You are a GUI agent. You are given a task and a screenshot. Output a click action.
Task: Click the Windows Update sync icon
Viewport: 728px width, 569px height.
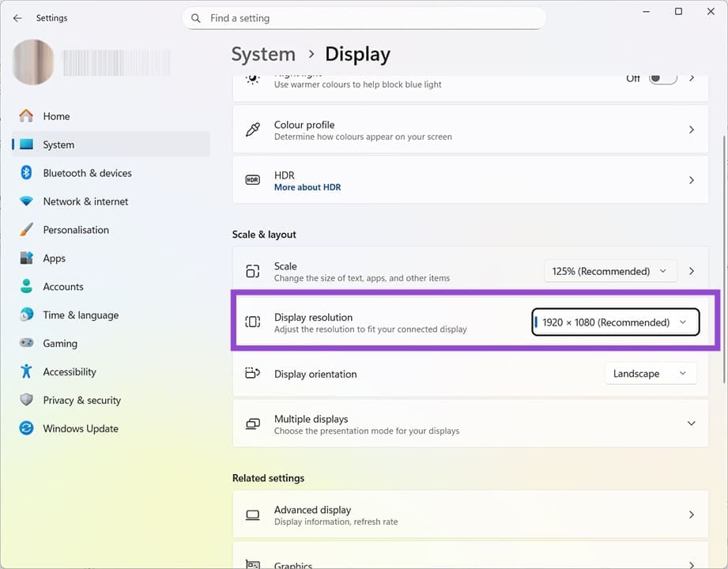tap(26, 429)
